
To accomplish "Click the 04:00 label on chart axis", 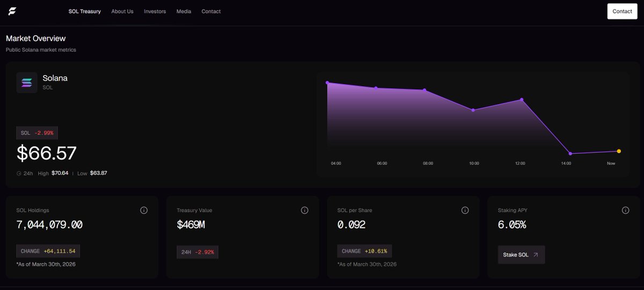I will pos(336,163).
